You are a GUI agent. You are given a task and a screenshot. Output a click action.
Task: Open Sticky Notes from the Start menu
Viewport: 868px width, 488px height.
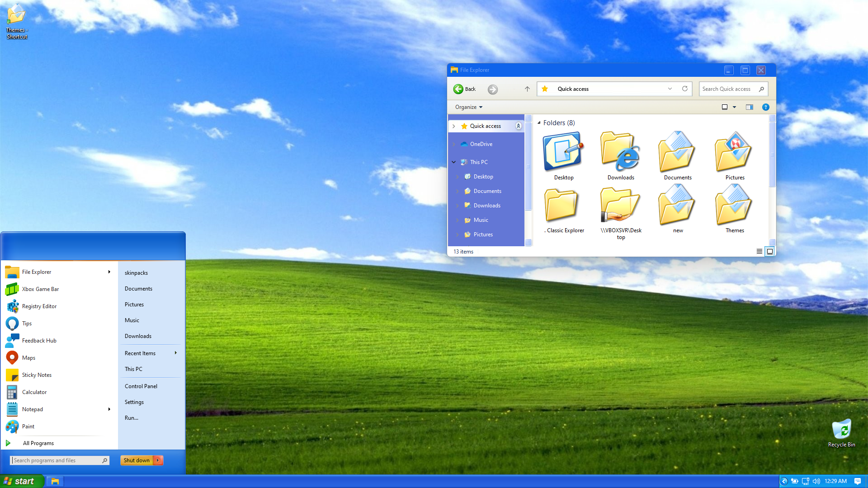[x=37, y=375]
